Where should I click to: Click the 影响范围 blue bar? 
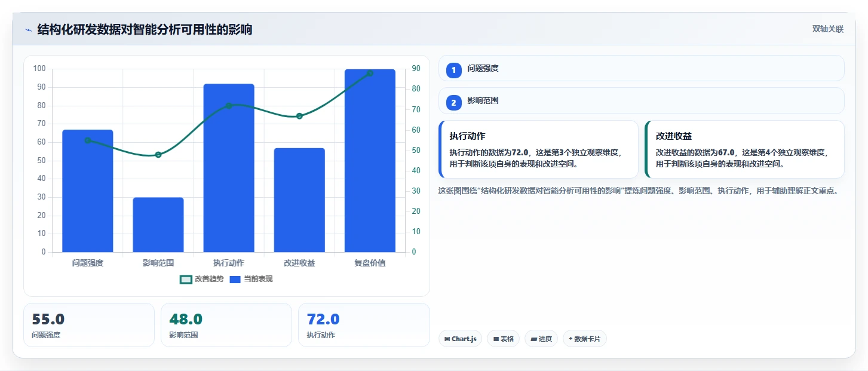click(158, 225)
